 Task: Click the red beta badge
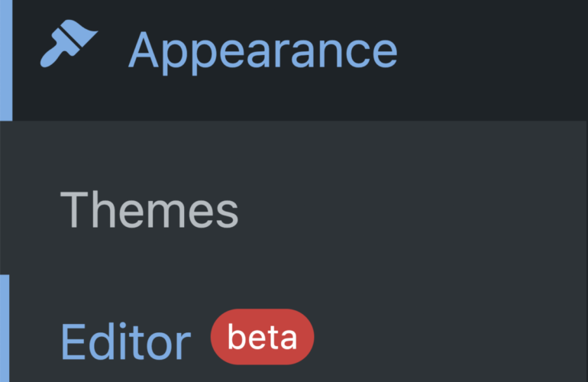pyautogui.click(x=262, y=338)
